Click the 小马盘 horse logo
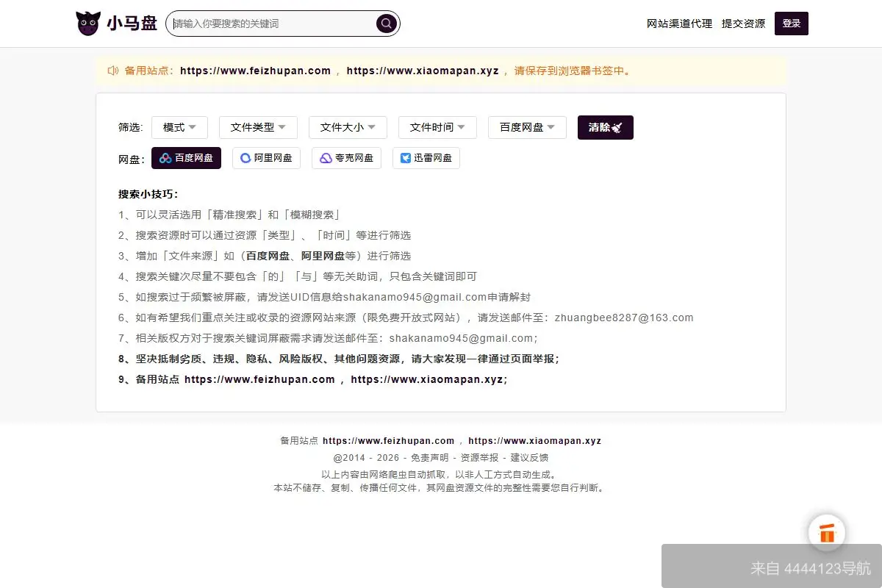882x588 pixels. (x=88, y=22)
